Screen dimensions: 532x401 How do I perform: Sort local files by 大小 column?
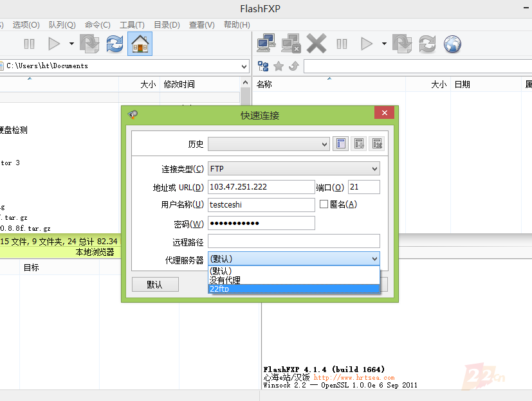pyautogui.click(x=139, y=84)
